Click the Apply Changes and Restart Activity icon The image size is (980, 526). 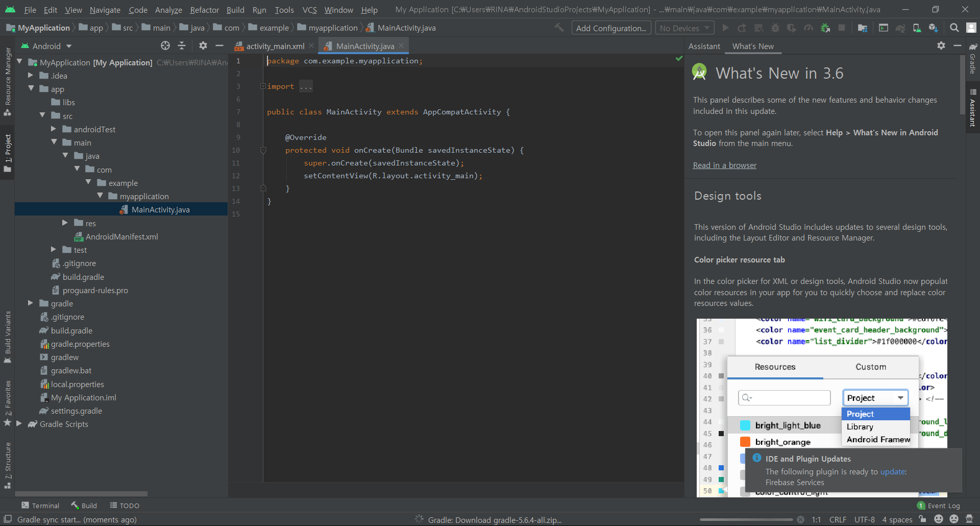click(x=742, y=28)
